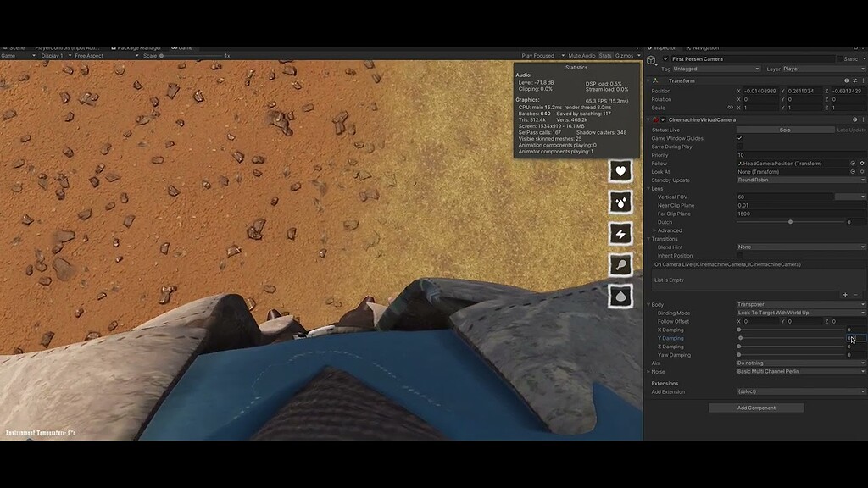Click the gear icon next to HeadCameraPosition
Viewport: 868px width, 488px height.
[860, 163]
